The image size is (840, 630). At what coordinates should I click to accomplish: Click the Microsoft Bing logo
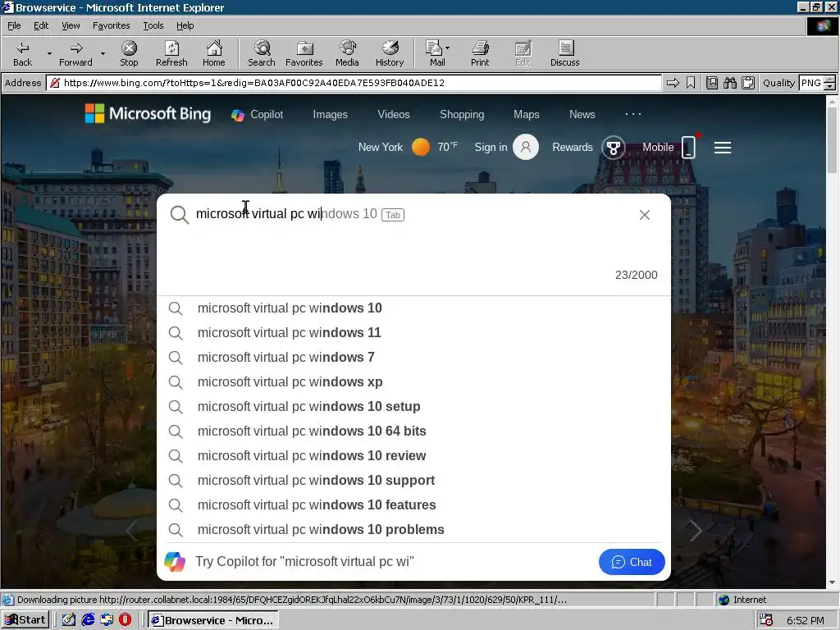[x=148, y=113]
